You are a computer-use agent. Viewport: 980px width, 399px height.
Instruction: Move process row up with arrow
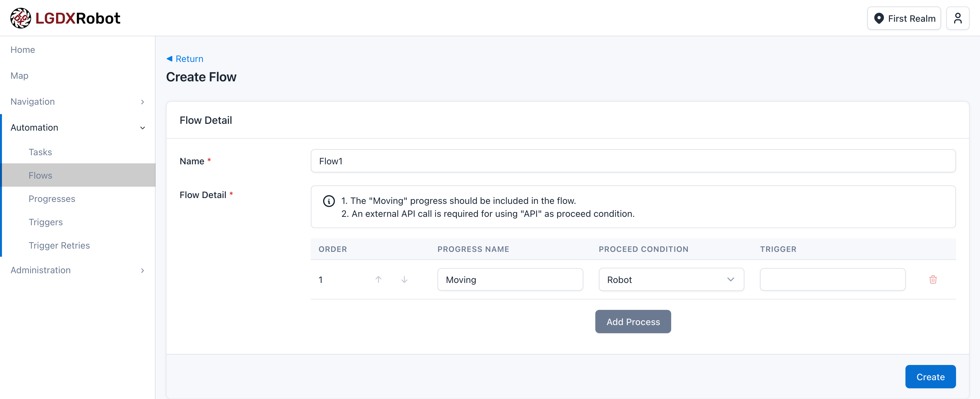pyautogui.click(x=378, y=280)
